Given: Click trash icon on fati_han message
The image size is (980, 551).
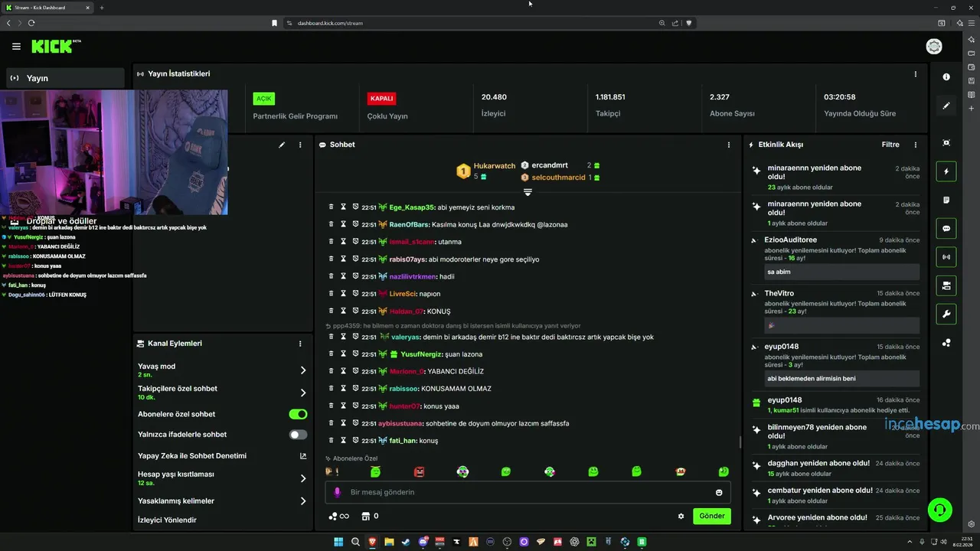Looking at the screenshot, I should [332, 440].
